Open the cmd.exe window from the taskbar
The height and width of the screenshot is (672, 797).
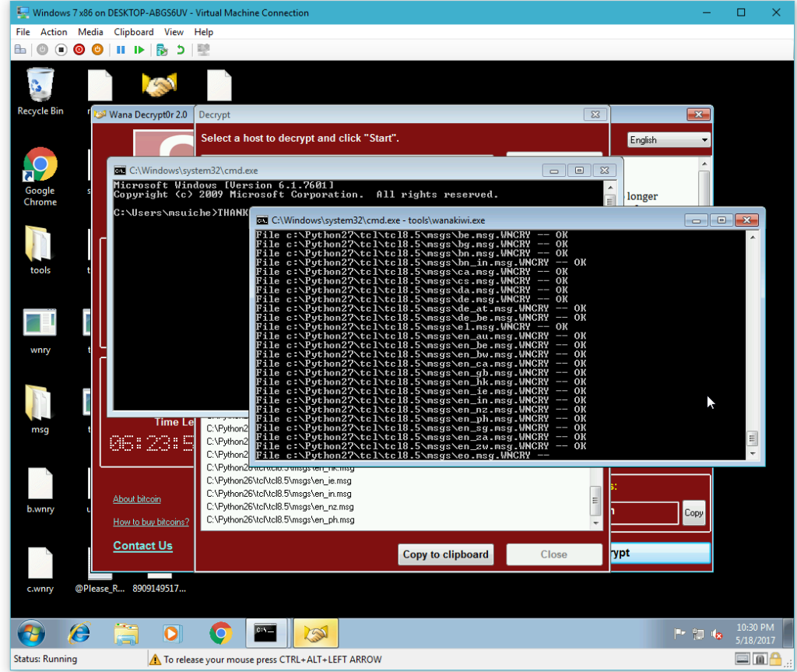click(x=266, y=633)
